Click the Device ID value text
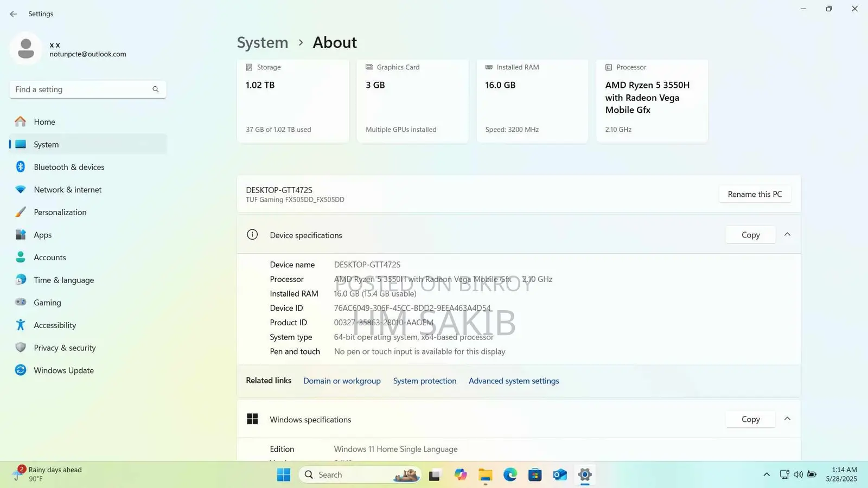868x488 pixels. pos(412,308)
